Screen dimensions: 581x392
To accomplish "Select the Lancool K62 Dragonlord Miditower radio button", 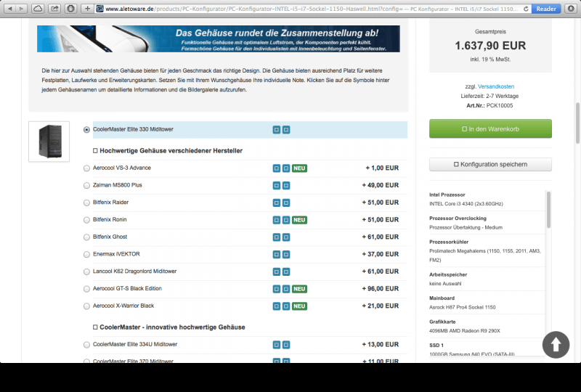I will 86,271.
